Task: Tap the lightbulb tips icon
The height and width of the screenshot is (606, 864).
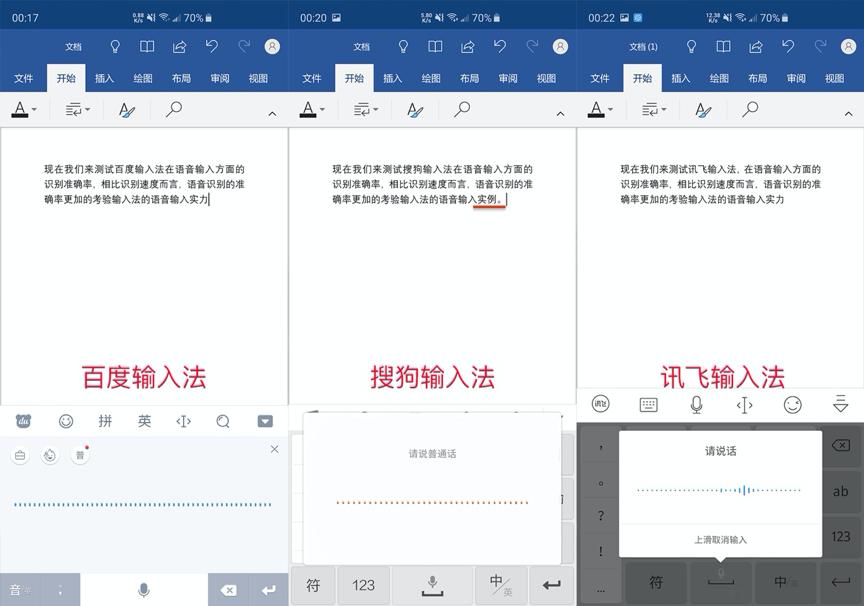Action: 114,46
